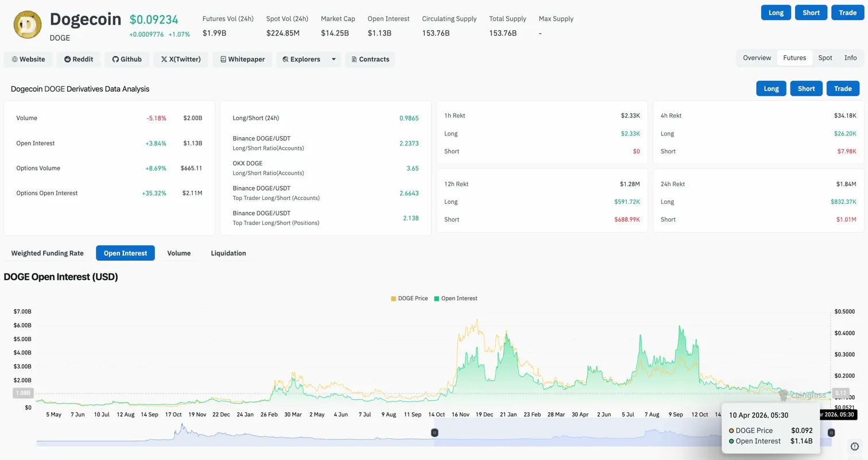868x460 pixels.
Task: Select the Weighted Funding Rate tab
Action: click(x=46, y=253)
